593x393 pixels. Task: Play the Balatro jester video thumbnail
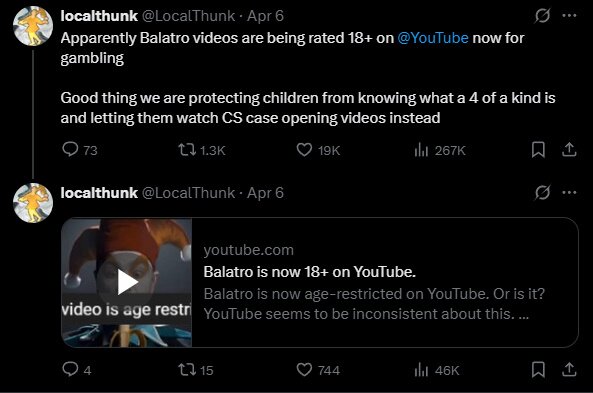pos(127,282)
